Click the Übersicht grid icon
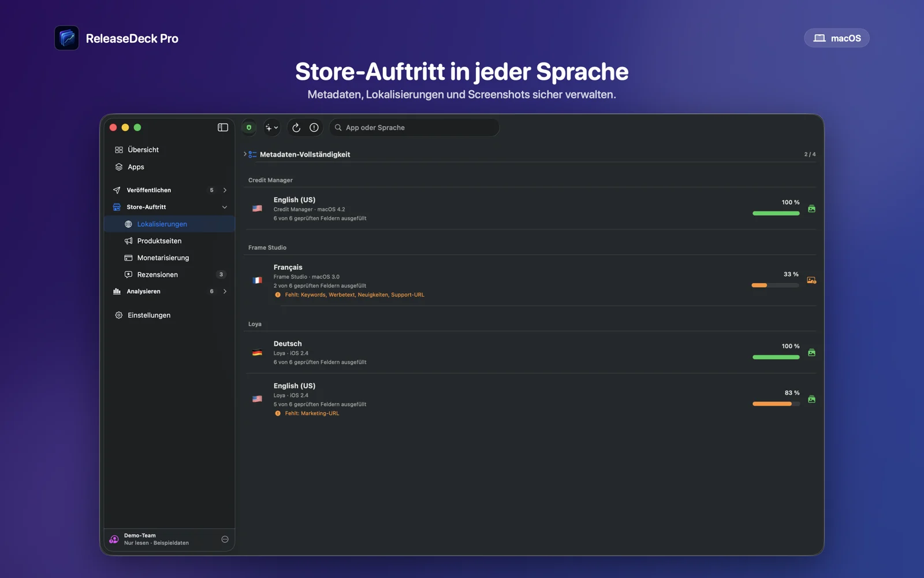924x578 pixels. pos(118,150)
